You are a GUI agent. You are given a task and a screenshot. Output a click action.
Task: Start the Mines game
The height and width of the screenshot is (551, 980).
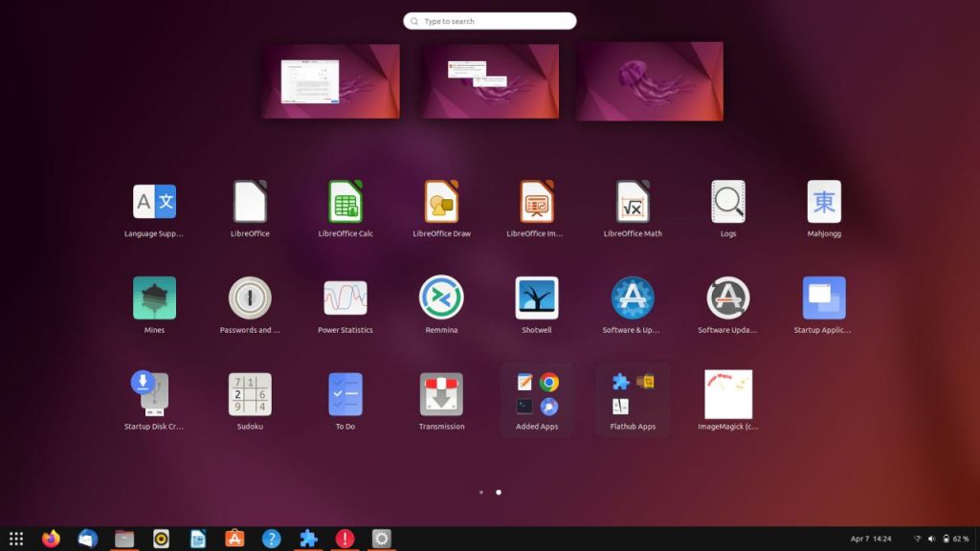click(153, 298)
